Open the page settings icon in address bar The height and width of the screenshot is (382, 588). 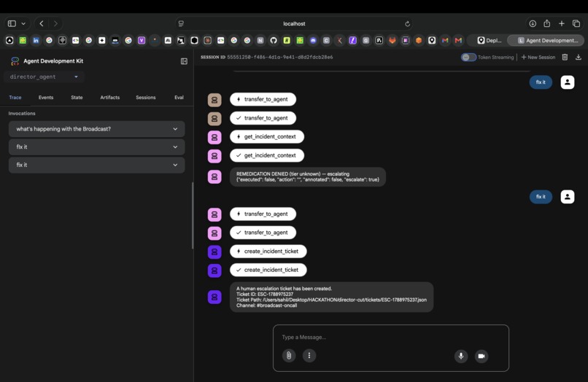pos(181,23)
